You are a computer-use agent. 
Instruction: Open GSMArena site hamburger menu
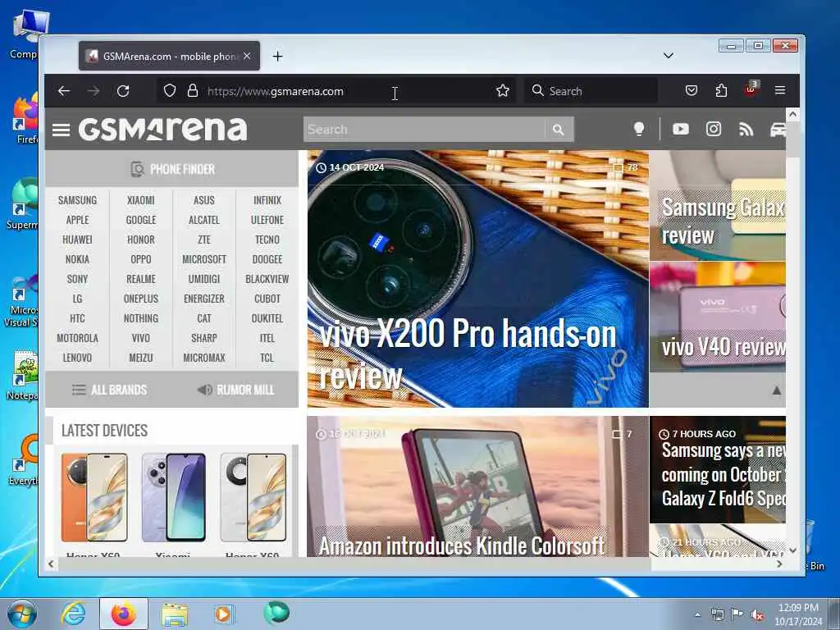click(x=61, y=130)
